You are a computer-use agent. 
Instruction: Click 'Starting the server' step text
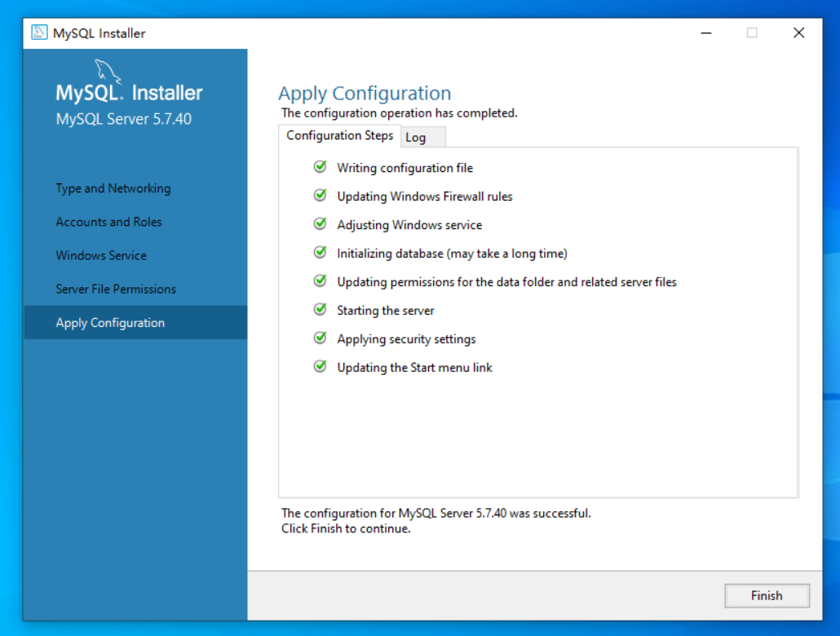tap(386, 311)
